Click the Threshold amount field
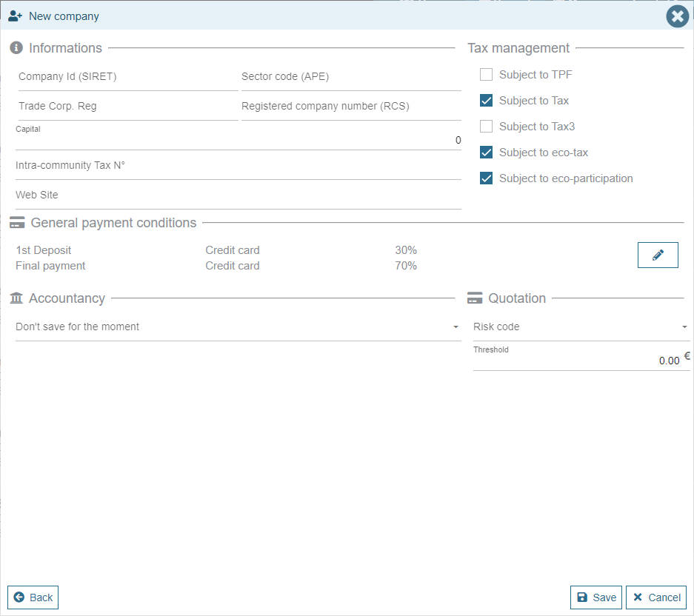694x616 pixels. tap(576, 361)
